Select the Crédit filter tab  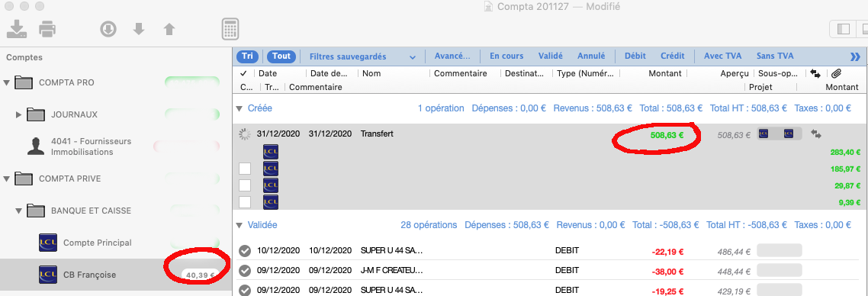point(673,56)
